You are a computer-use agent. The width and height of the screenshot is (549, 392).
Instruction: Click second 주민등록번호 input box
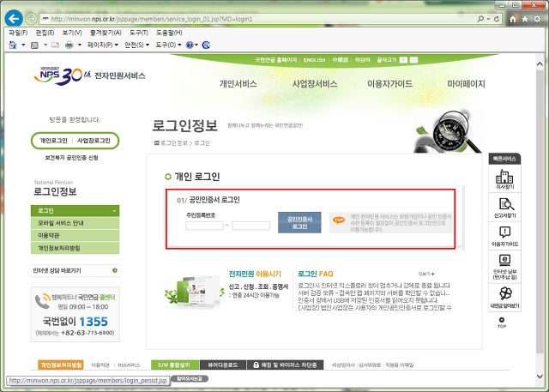click(251, 226)
